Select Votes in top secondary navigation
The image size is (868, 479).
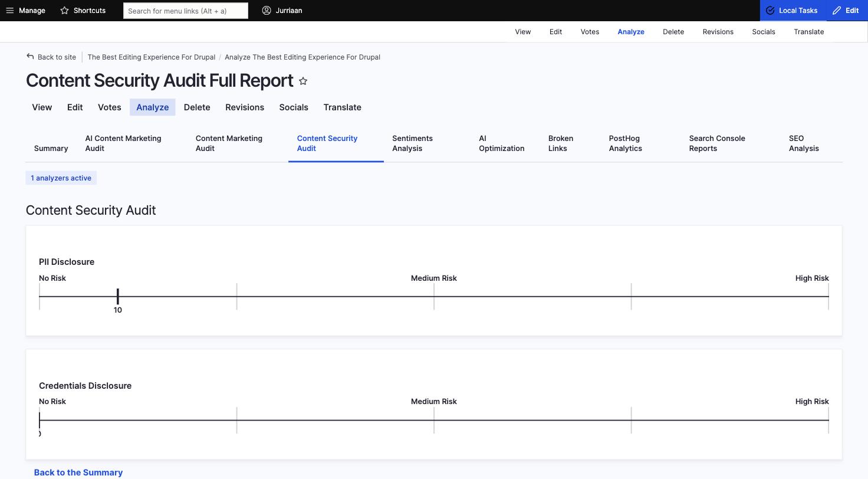click(x=590, y=32)
